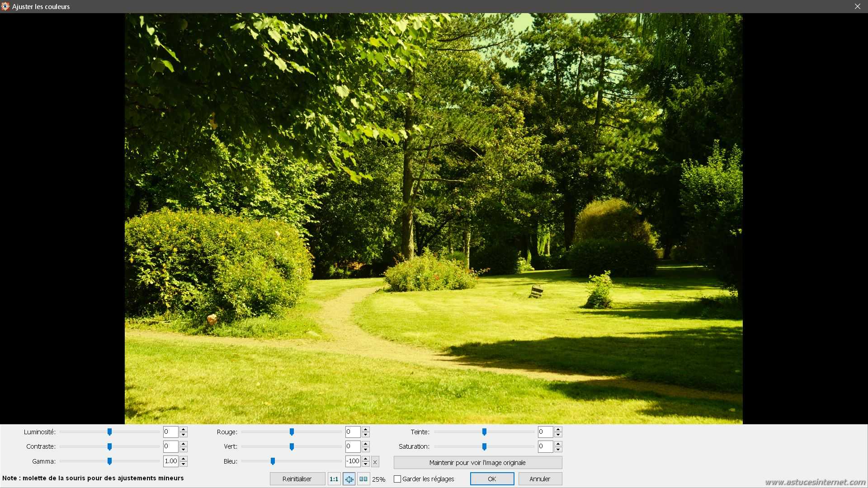This screenshot has width=868, height=488.
Task: Close the Ajuster les couleurs window
Action: tap(857, 6)
